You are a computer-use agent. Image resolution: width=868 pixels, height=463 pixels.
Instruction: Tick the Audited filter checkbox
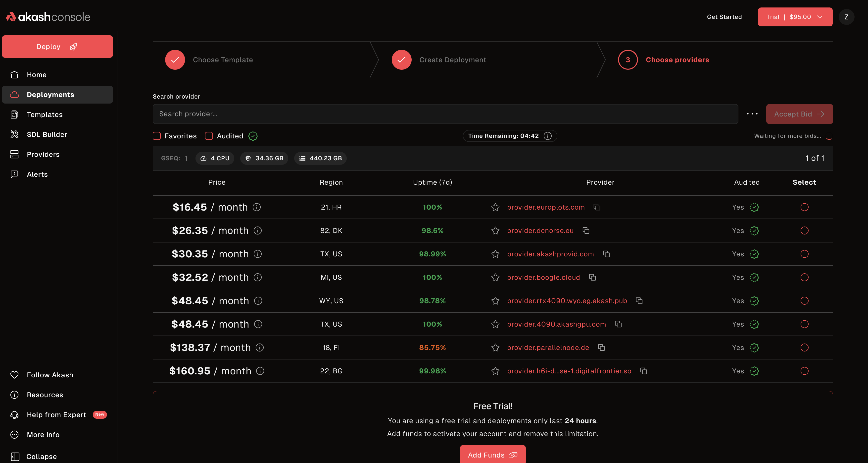click(x=209, y=136)
